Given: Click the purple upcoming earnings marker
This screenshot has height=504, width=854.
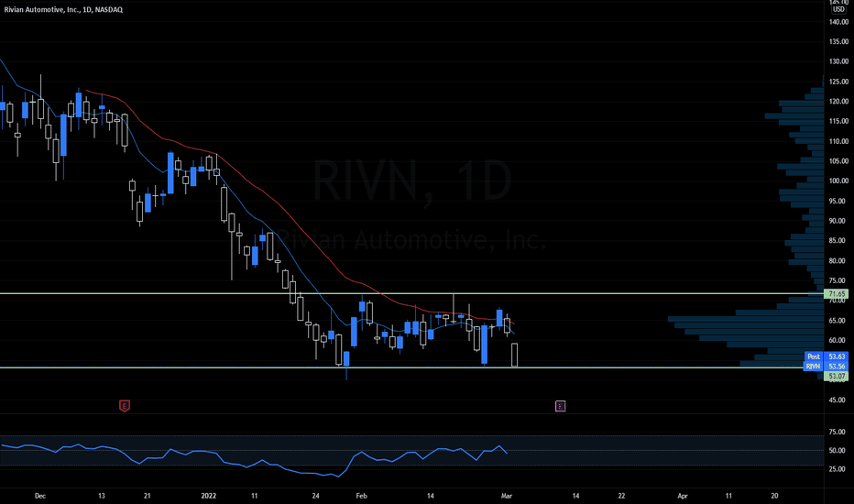Looking at the screenshot, I should [561, 406].
